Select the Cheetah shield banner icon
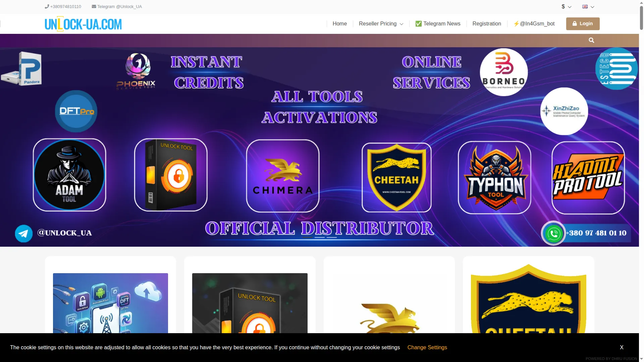 pos(396,178)
